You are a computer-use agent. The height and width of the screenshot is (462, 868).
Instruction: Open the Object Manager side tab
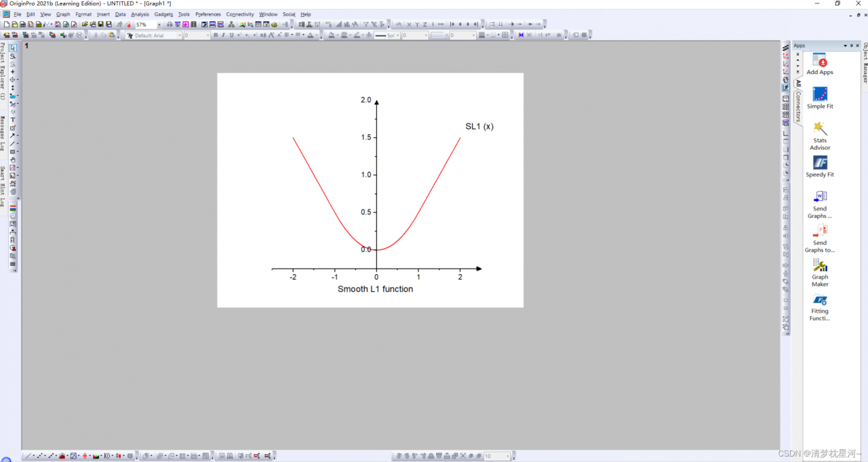865,62
